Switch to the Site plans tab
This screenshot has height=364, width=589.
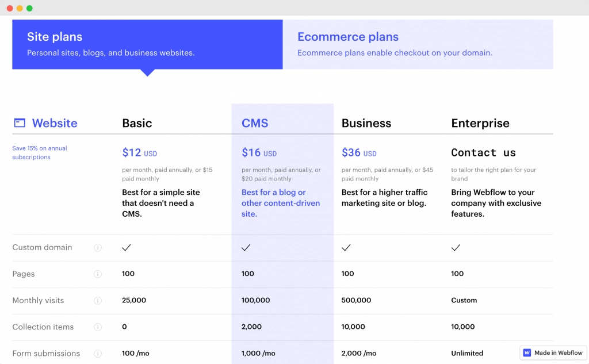tap(147, 44)
